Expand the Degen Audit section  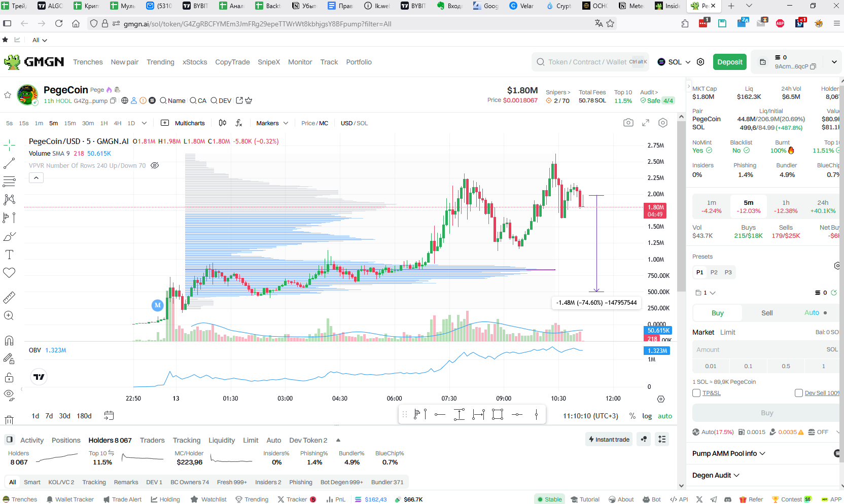point(716,475)
